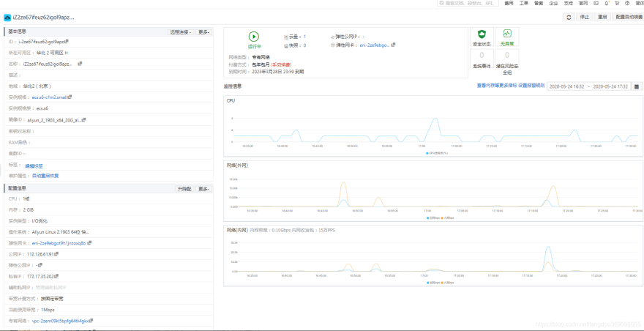This screenshot has width=644, height=331.
Task: Click the cloud instance icon beside title
Action: 7,18
